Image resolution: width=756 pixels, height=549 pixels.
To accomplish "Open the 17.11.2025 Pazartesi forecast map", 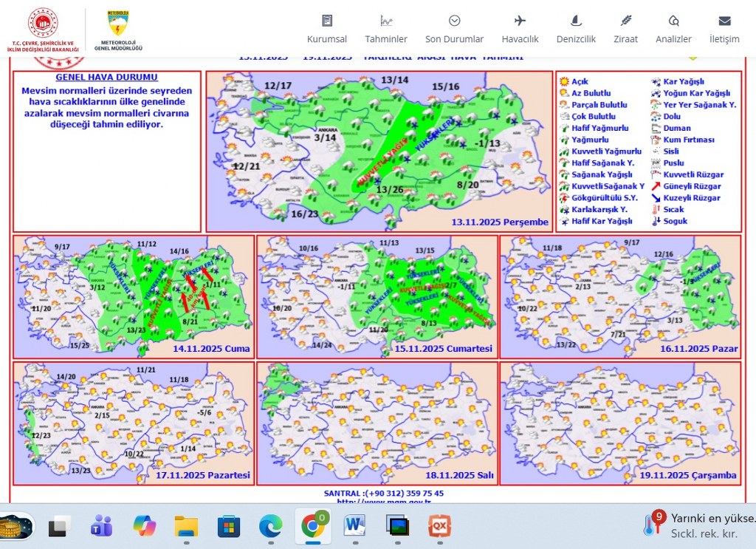I will tap(134, 423).
